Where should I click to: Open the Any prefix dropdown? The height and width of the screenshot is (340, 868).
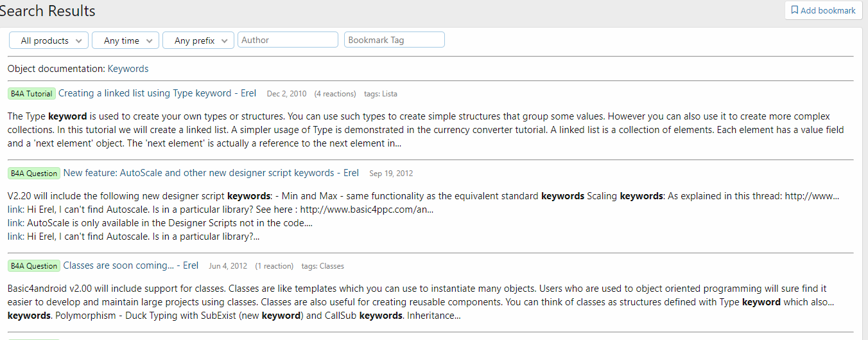pyautogui.click(x=198, y=40)
